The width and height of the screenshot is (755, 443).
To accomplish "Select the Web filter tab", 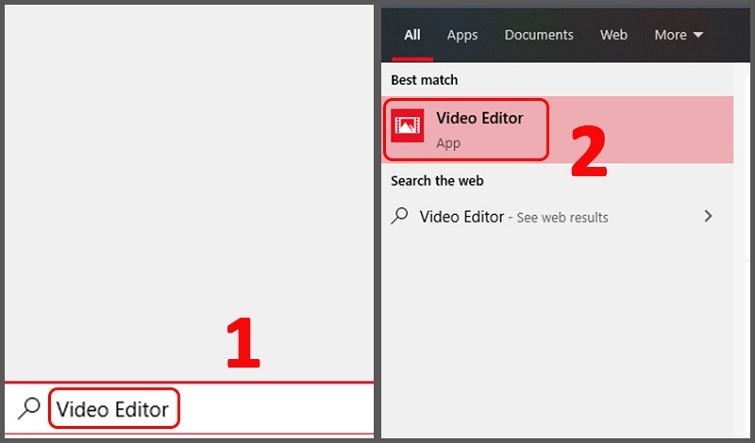I will [x=613, y=35].
